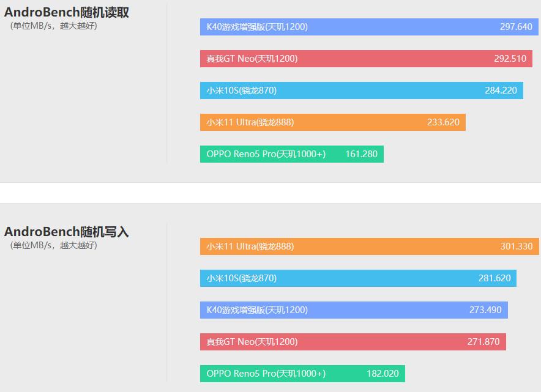
Task: Click the value 161.280
Action: point(361,154)
